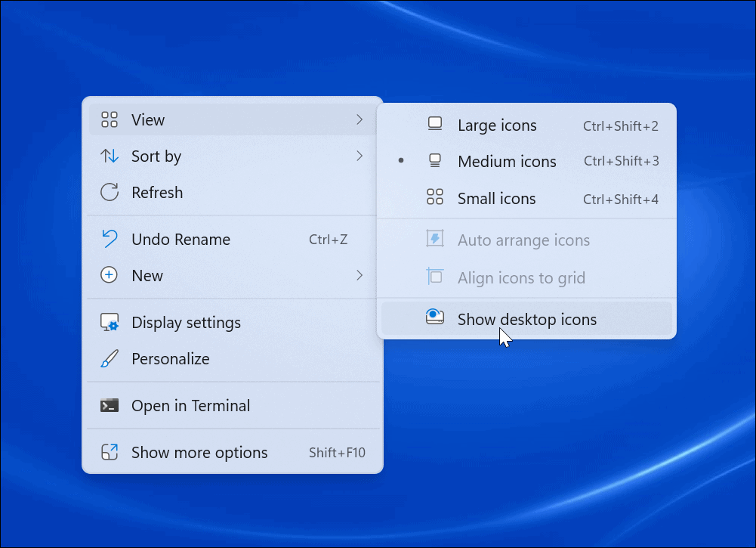Screen dimensions: 756x548
Task: Click the Refresh circular arrow icon
Action: (110, 193)
